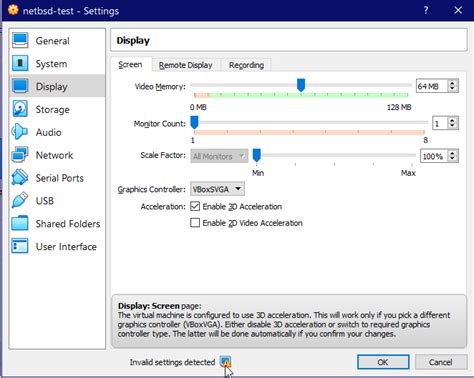The width and height of the screenshot is (474, 378).
Task: Click the help question mark button
Action: [426, 10]
